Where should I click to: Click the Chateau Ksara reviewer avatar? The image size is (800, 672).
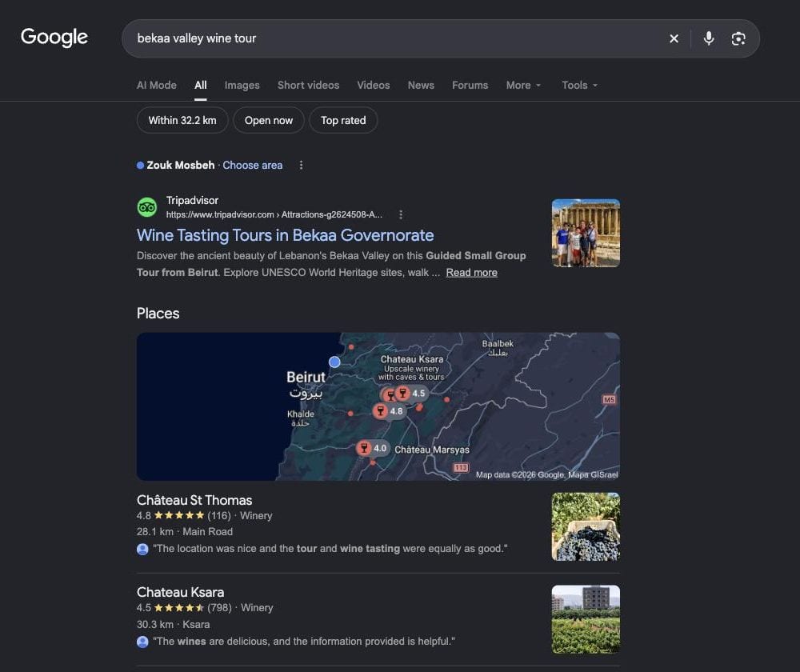tap(142, 642)
